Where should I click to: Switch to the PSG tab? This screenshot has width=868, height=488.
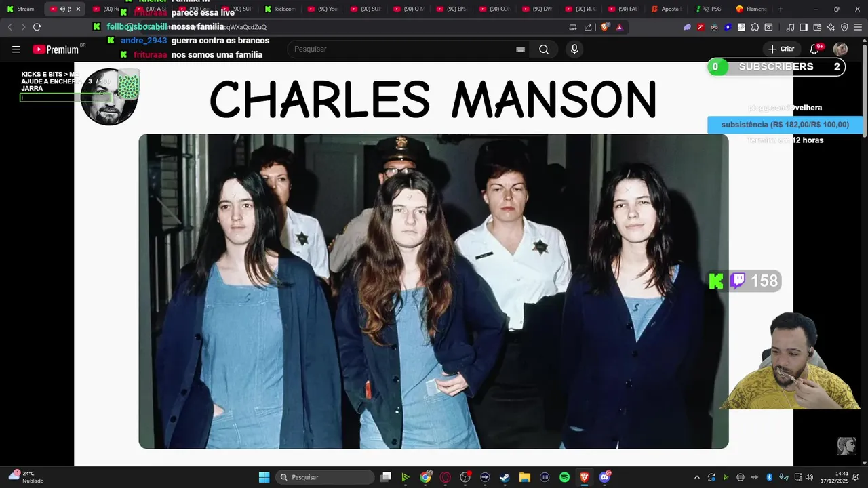pyautogui.click(x=709, y=9)
